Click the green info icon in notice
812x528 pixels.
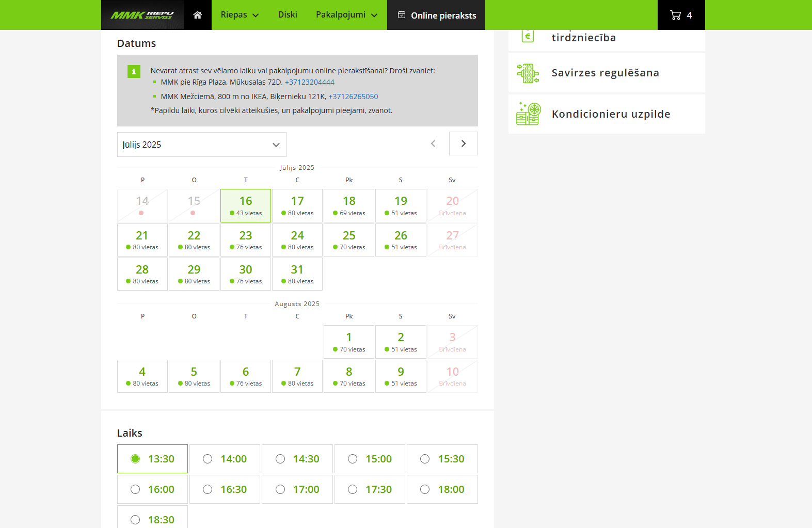[x=134, y=72]
